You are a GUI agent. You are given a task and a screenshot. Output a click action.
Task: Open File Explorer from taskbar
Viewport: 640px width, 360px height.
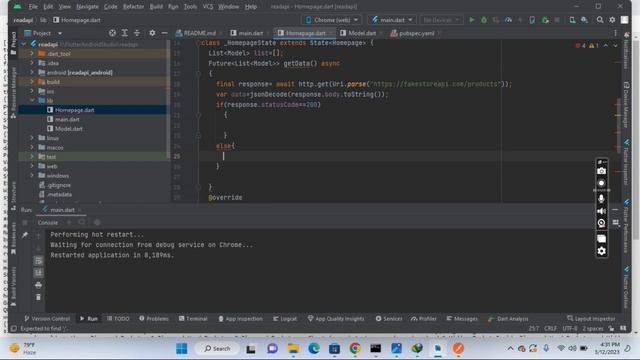(x=293, y=349)
